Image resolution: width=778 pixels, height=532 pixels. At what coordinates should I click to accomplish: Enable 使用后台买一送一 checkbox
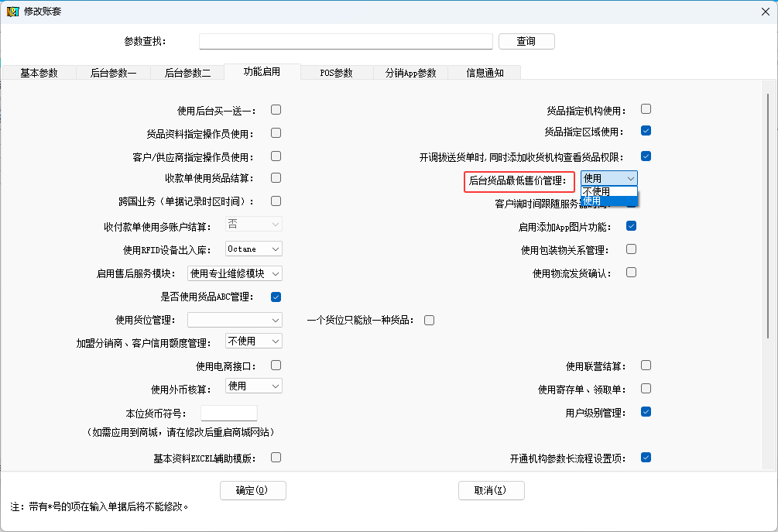coord(276,110)
